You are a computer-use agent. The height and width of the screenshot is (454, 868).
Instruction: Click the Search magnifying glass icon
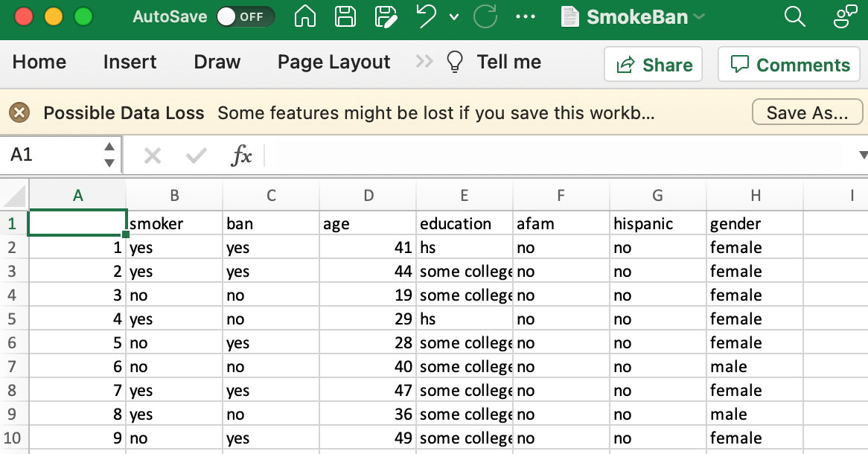tap(795, 16)
